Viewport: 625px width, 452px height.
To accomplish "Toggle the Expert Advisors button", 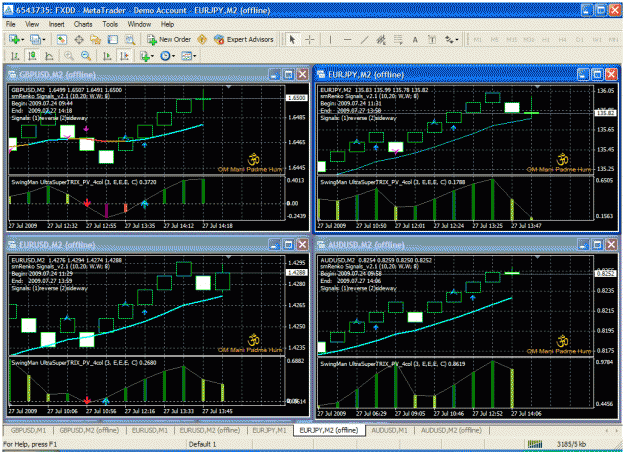I will tap(244, 39).
